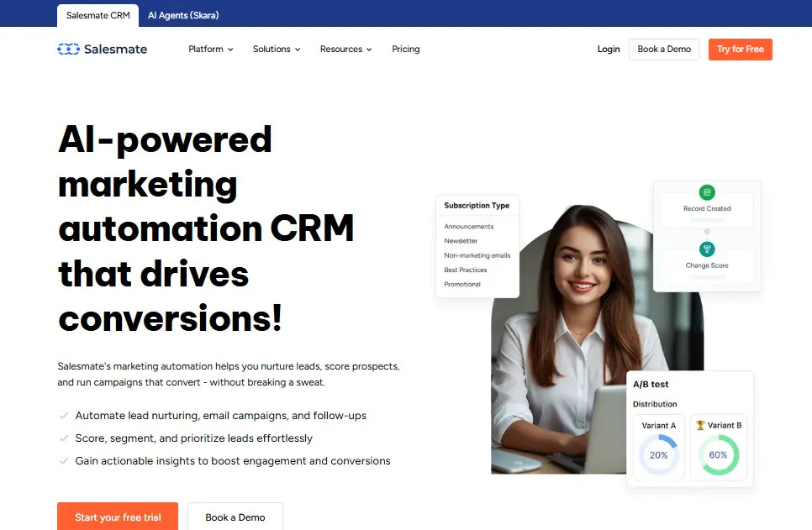Click the Record Created label
Image resolution: width=812 pixels, height=530 pixels.
pos(707,208)
